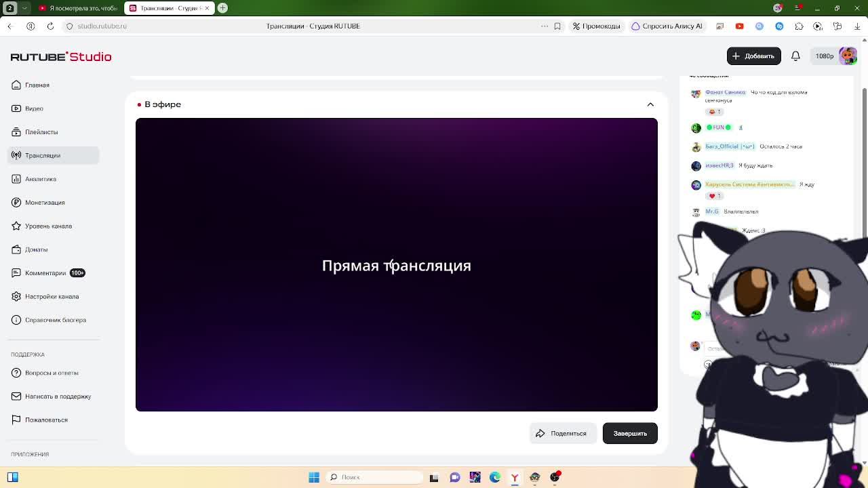
Task: Click the laughing emoji reaction in chat
Action: 714,112
